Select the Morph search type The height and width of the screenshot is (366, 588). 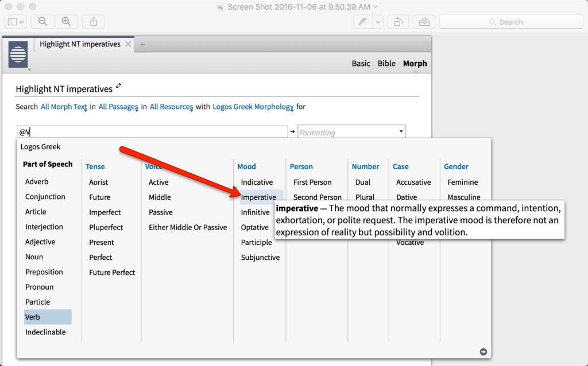(415, 63)
